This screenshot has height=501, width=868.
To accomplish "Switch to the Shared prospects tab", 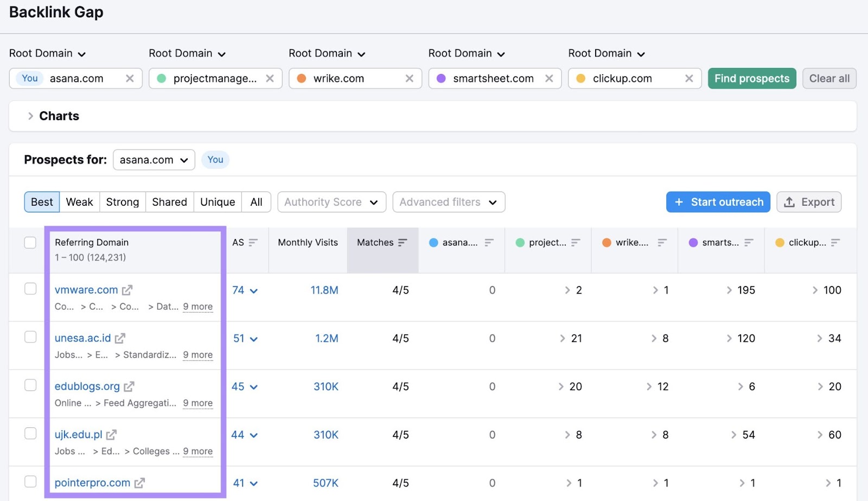I will click(x=169, y=202).
